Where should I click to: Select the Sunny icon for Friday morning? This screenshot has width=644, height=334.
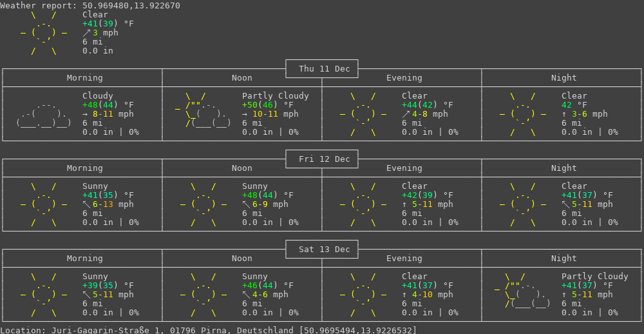coord(44,204)
